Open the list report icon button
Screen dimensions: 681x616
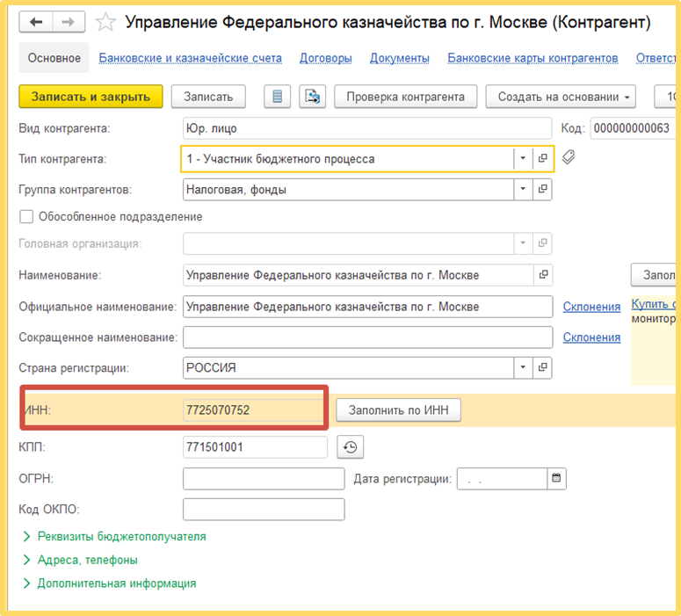277,97
